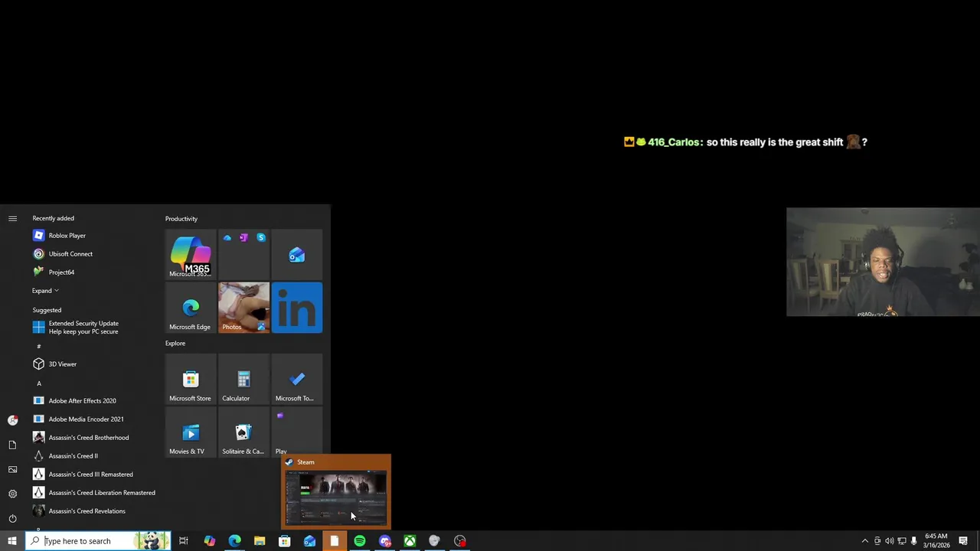The image size is (980, 551).
Task: Open the LinkedIn tile
Action: (x=297, y=308)
